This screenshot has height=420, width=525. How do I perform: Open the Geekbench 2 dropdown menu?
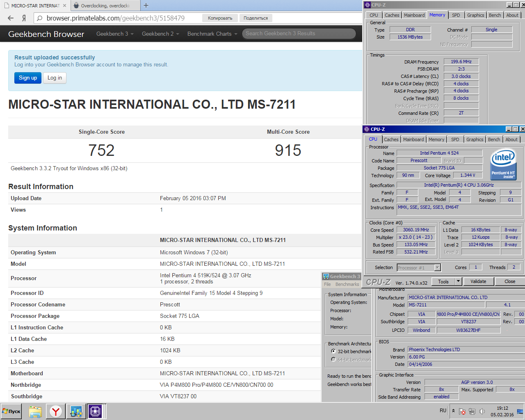tap(160, 34)
